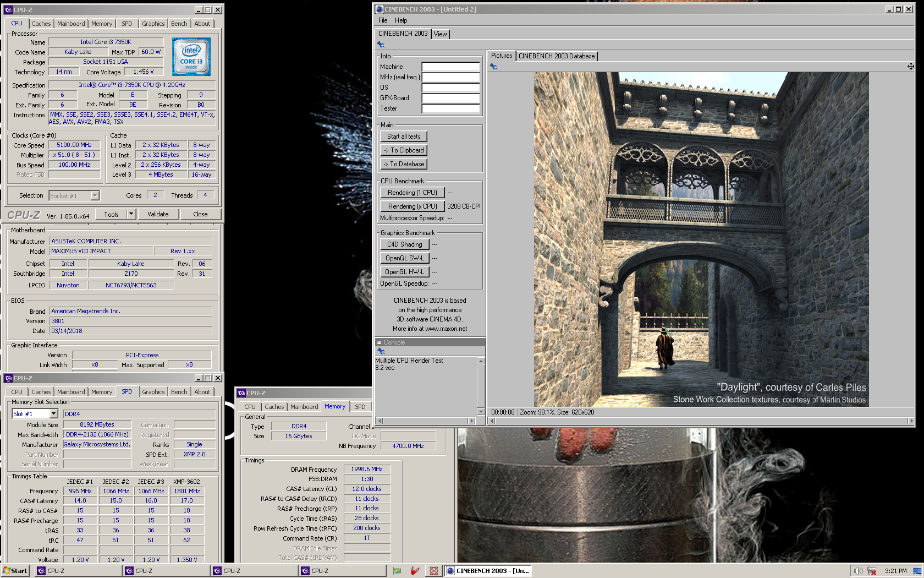Image resolution: width=924 pixels, height=578 pixels.
Task: Click the volume speaker icon in system tray
Action: pos(858,571)
